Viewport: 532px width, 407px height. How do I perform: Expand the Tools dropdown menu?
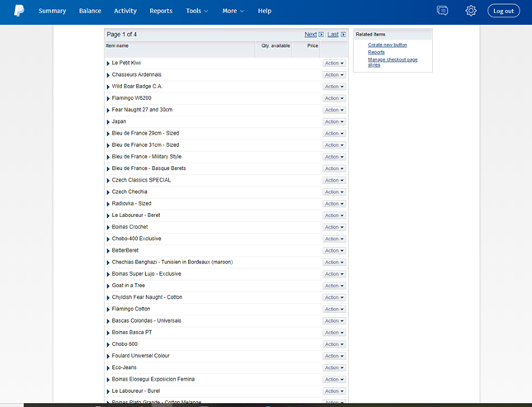coord(197,11)
